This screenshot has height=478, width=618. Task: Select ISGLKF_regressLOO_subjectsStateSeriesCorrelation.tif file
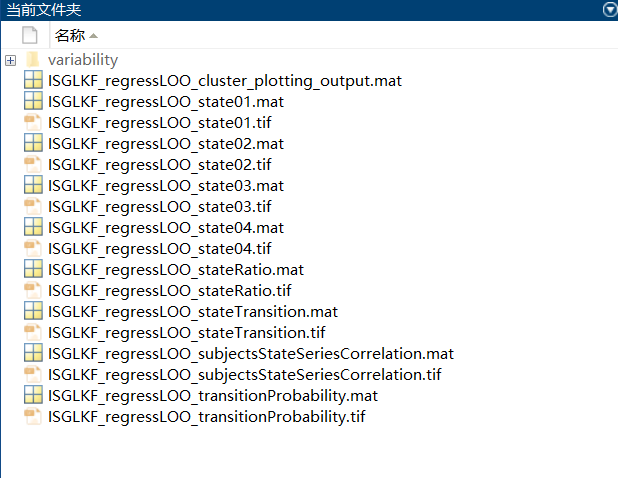click(x=245, y=375)
